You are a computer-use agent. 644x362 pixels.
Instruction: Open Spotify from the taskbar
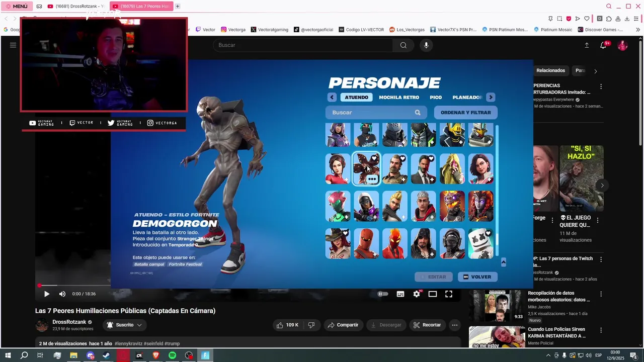(x=172, y=355)
